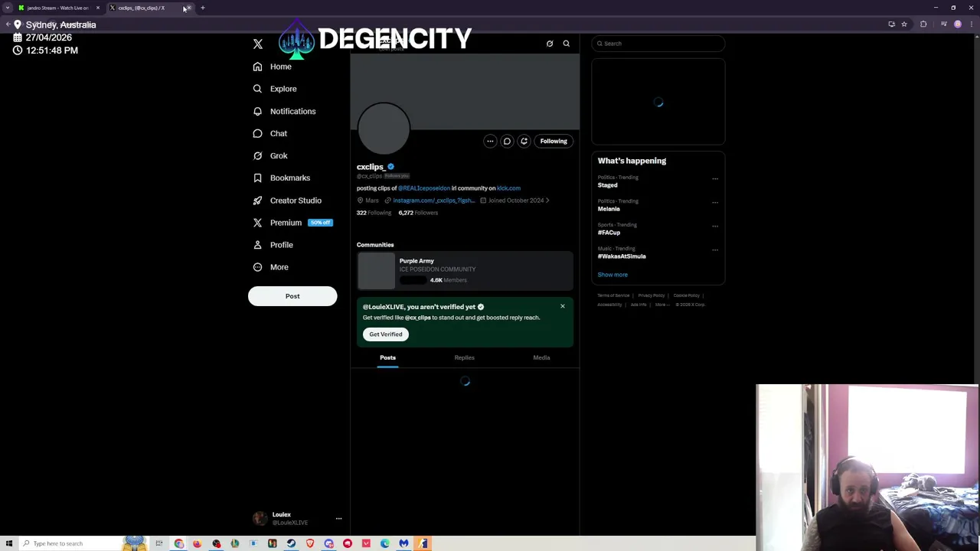Open the Privacy Policy footer link

652,295
